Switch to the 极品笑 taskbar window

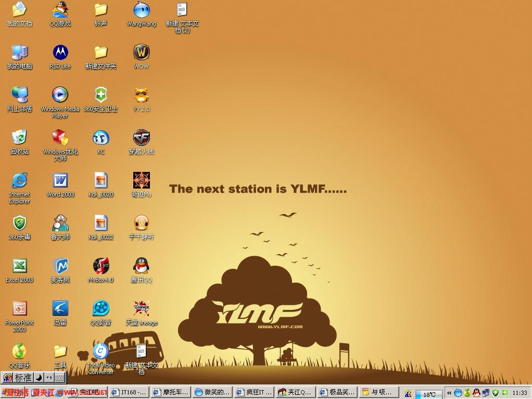click(338, 392)
